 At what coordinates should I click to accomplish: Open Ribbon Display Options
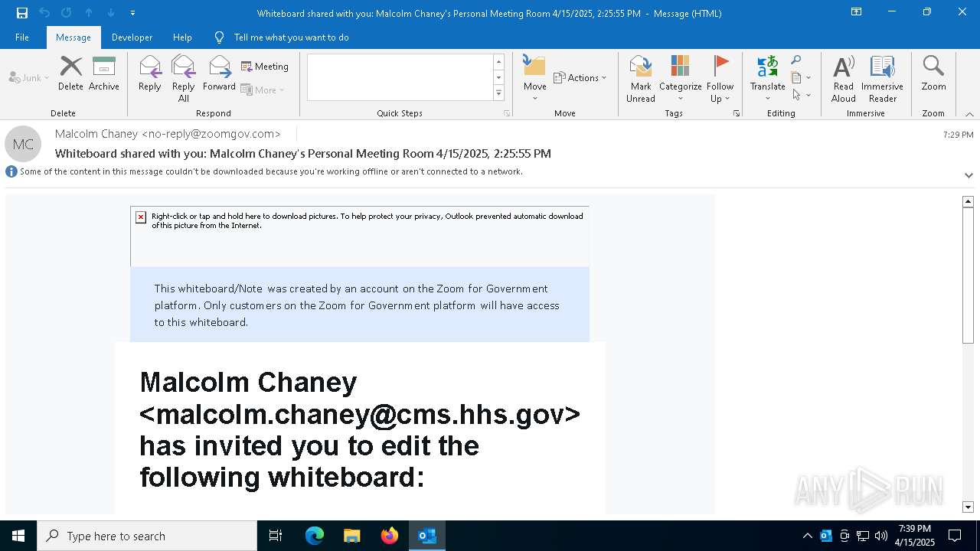[857, 12]
